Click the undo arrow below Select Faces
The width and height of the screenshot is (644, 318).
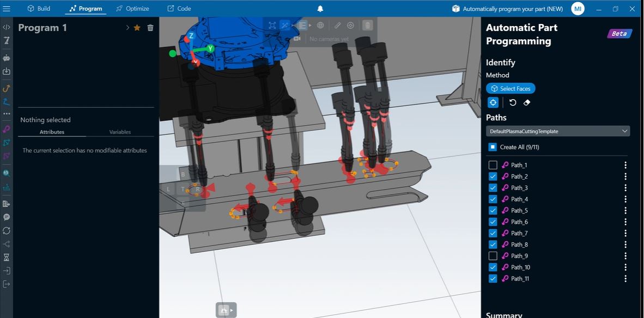[x=512, y=102]
